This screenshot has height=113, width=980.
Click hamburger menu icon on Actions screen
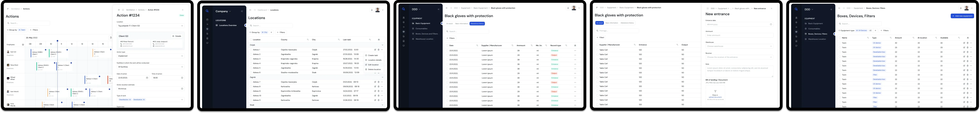(8, 9)
